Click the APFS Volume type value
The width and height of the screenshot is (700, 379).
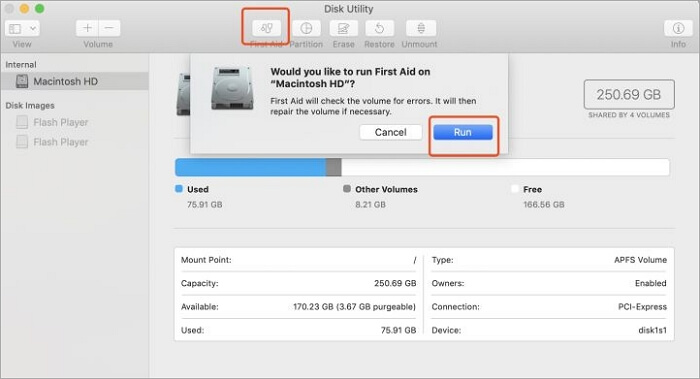640,260
